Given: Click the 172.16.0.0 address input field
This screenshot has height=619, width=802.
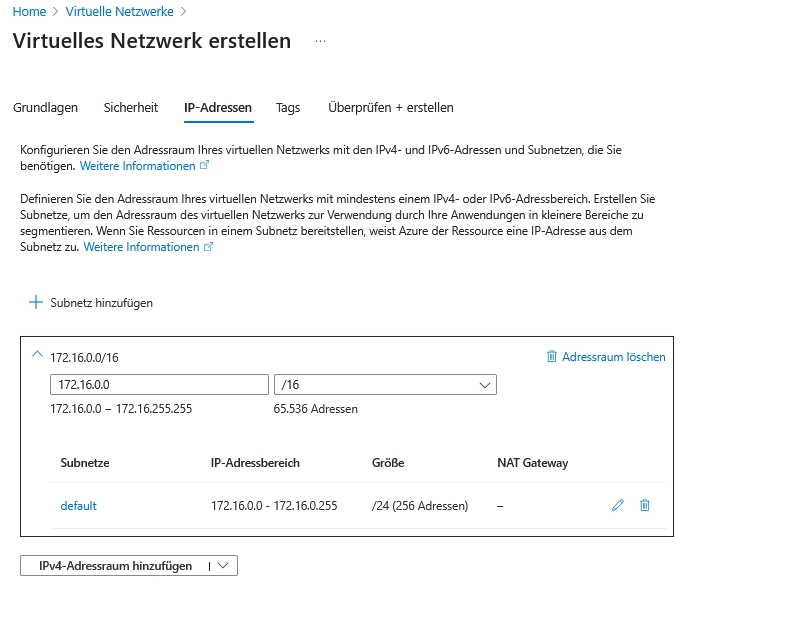Looking at the screenshot, I should point(159,385).
